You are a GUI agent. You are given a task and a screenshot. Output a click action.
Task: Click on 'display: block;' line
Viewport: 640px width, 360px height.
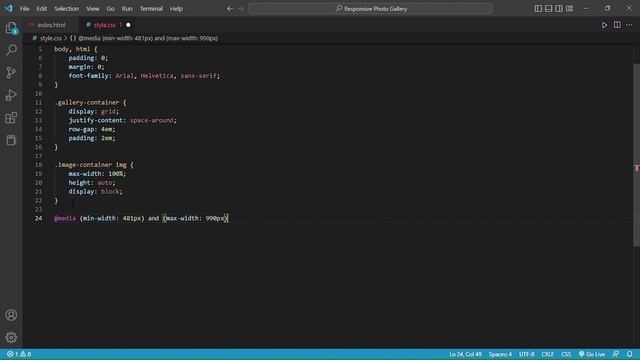(x=96, y=192)
